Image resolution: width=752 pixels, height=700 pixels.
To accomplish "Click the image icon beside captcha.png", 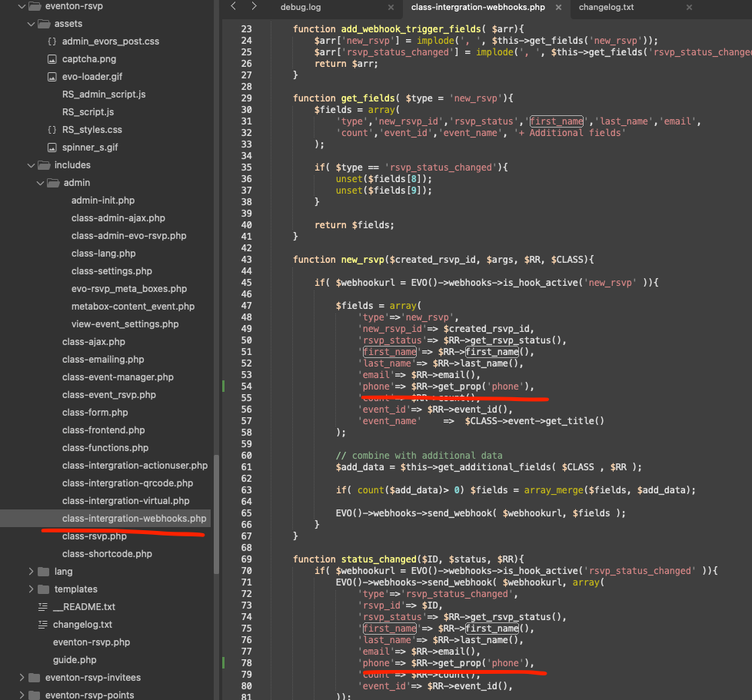I will [x=52, y=59].
